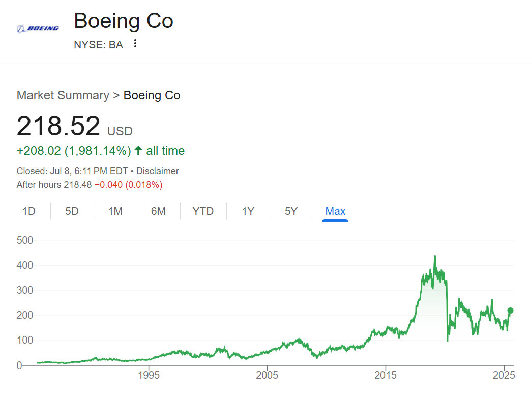Select the 1D time range tab
The height and width of the screenshot is (394, 532).
pyautogui.click(x=29, y=211)
